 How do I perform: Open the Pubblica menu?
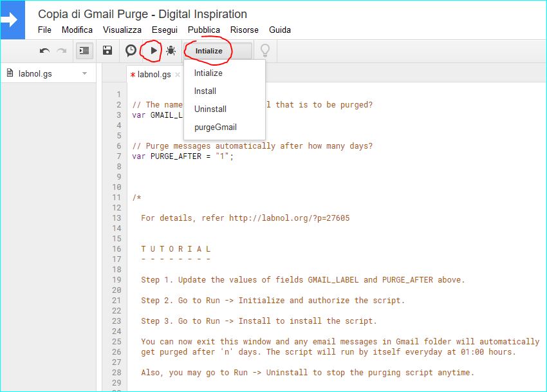tap(204, 30)
